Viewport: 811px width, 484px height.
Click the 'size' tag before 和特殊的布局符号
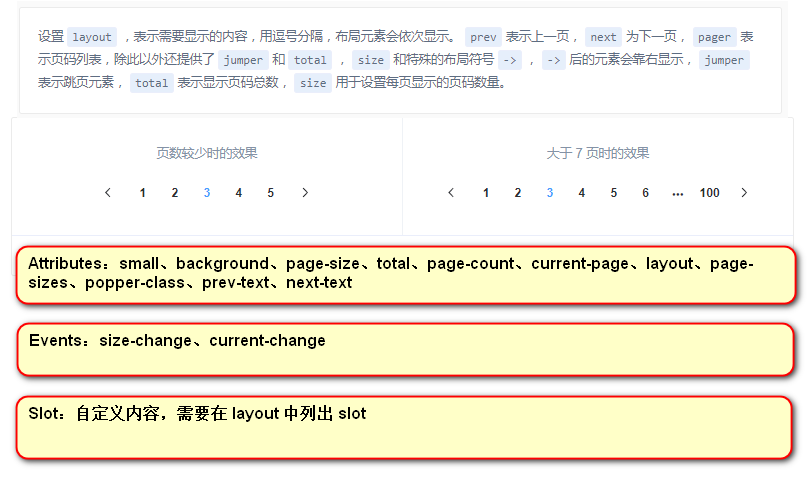pyautogui.click(x=371, y=60)
